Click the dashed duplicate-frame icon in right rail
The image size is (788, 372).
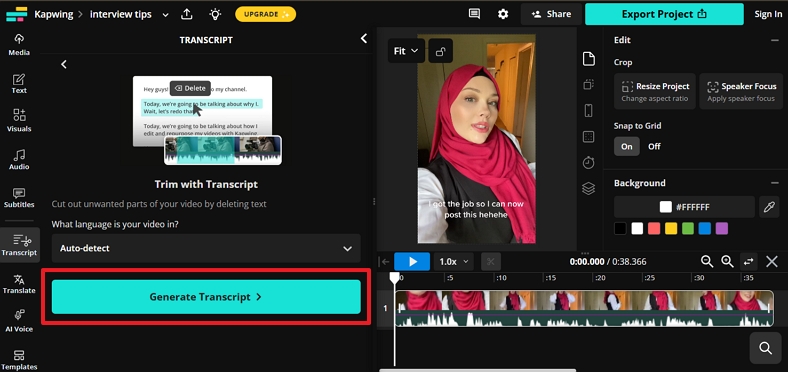click(588, 84)
